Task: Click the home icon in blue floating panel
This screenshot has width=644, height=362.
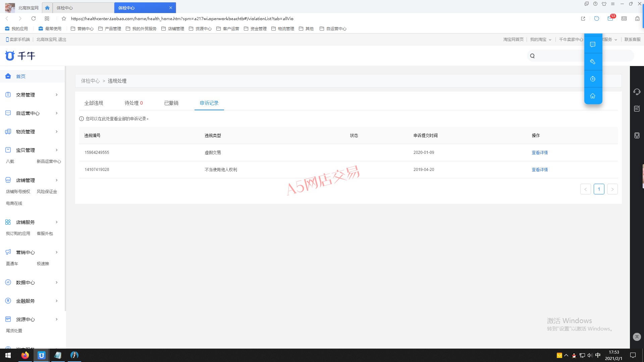Action: coord(593,96)
